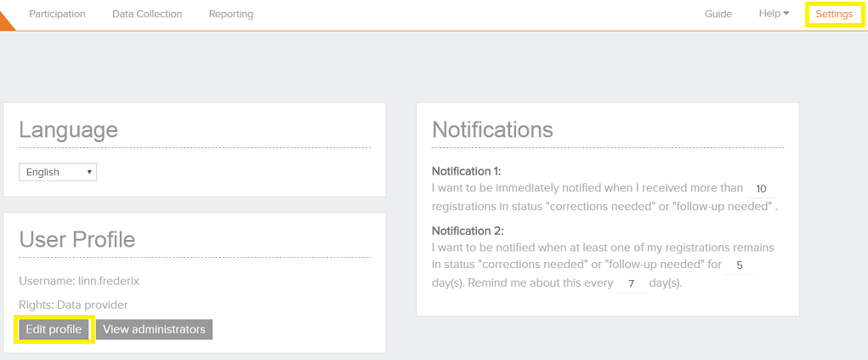Click the Language section heading

pyautogui.click(x=68, y=130)
